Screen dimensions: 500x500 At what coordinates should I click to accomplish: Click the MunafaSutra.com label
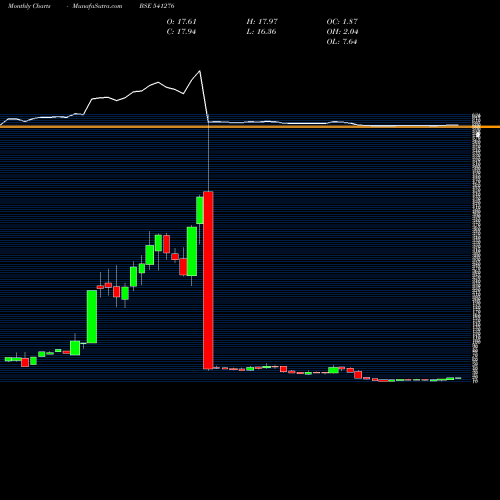tap(97, 6)
